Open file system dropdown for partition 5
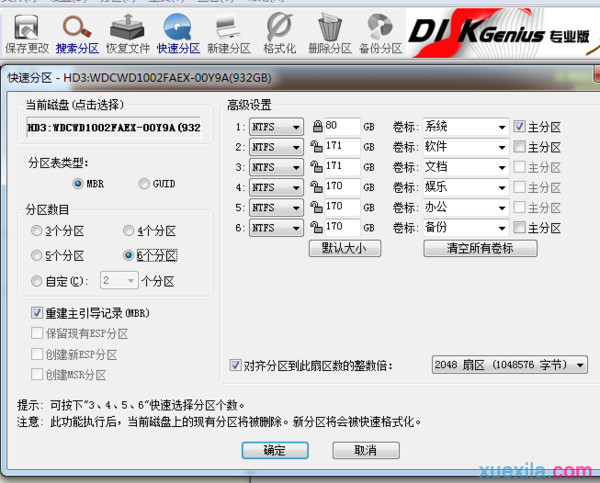The width and height of the screenshot is (600, 483). tap(276, 208)
